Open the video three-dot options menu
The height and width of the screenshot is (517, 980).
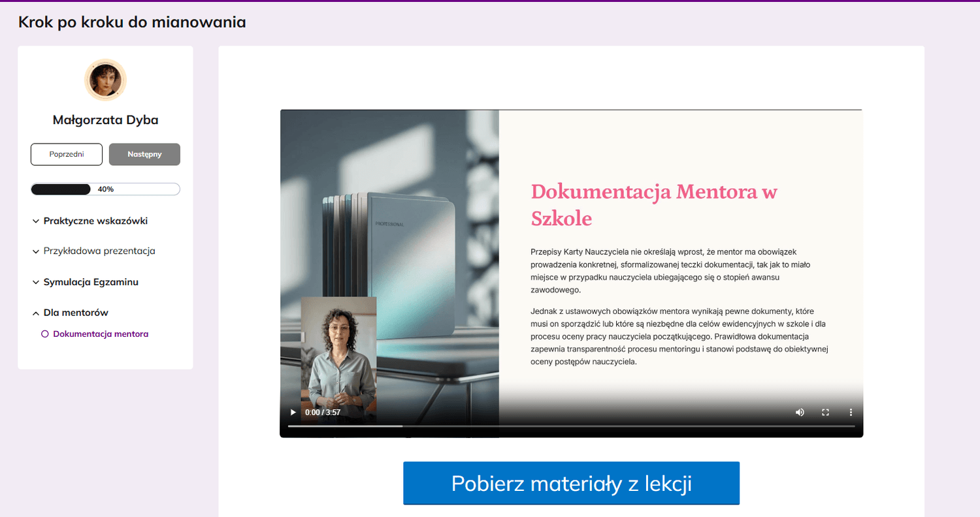pos(851,413)
